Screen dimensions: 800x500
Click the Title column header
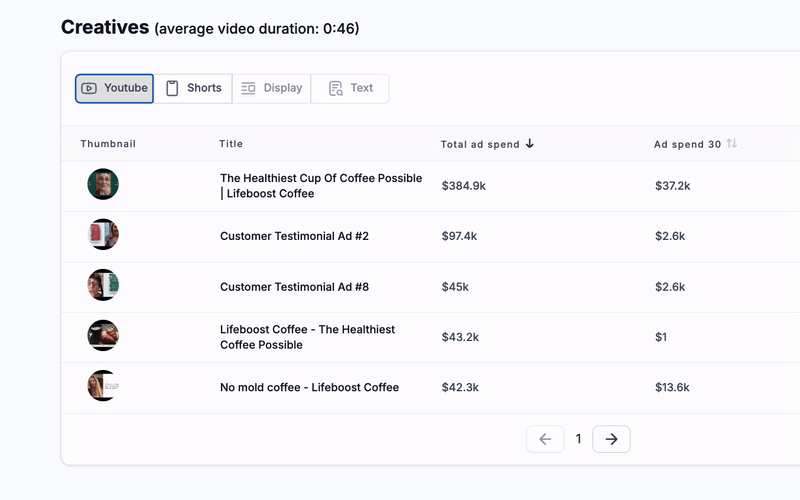(x=231, y=144)
